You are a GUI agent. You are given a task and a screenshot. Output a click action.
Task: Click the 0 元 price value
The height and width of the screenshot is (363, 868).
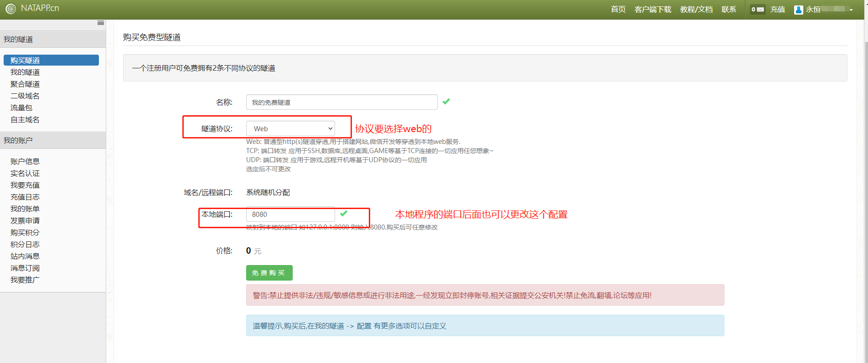(x=254, y=251)
